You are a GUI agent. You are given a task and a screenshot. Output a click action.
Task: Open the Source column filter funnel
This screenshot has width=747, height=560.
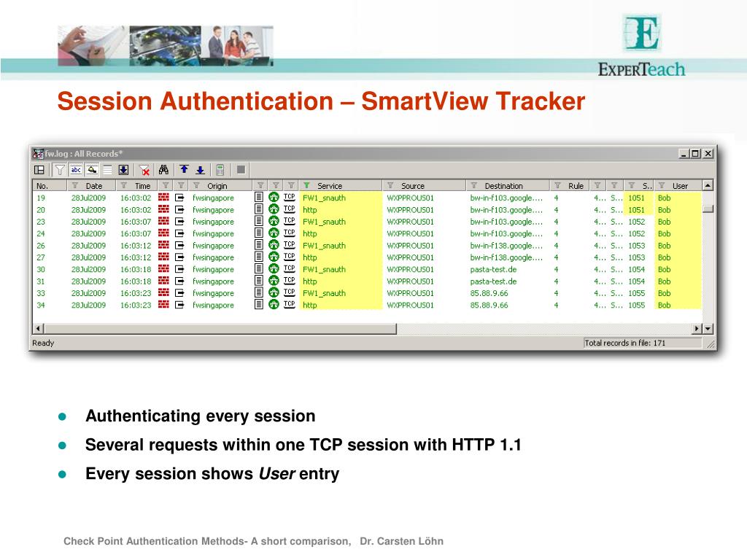(x=390, y=185)
